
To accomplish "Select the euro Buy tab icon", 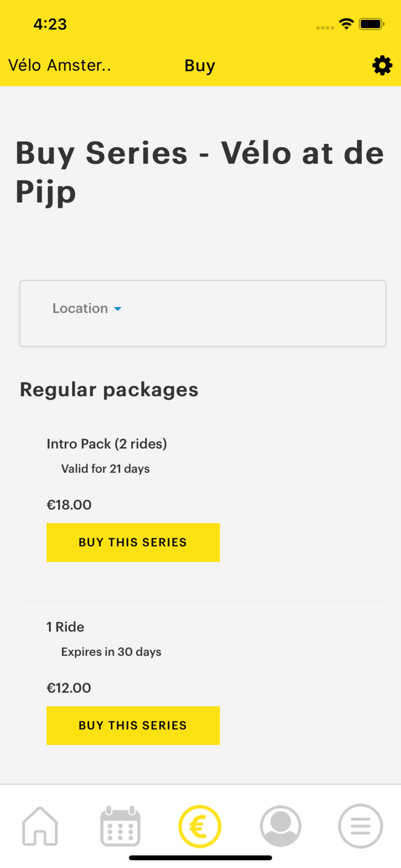I will [200, 826].
